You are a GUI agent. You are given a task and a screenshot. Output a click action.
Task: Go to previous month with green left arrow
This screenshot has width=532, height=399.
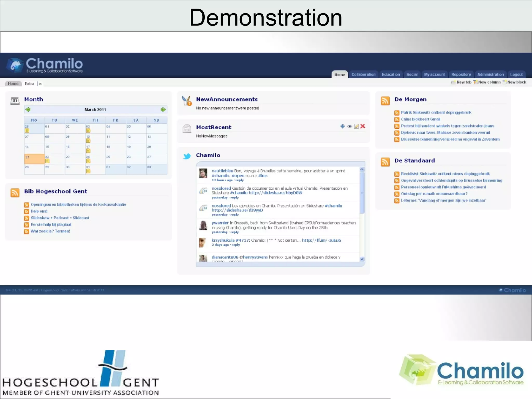coord(28,110)
